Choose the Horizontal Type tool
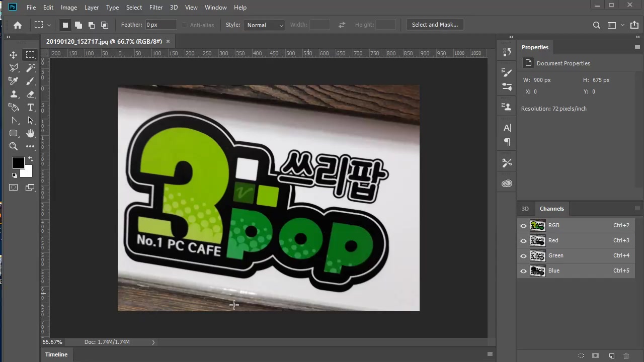 (31, 107)
